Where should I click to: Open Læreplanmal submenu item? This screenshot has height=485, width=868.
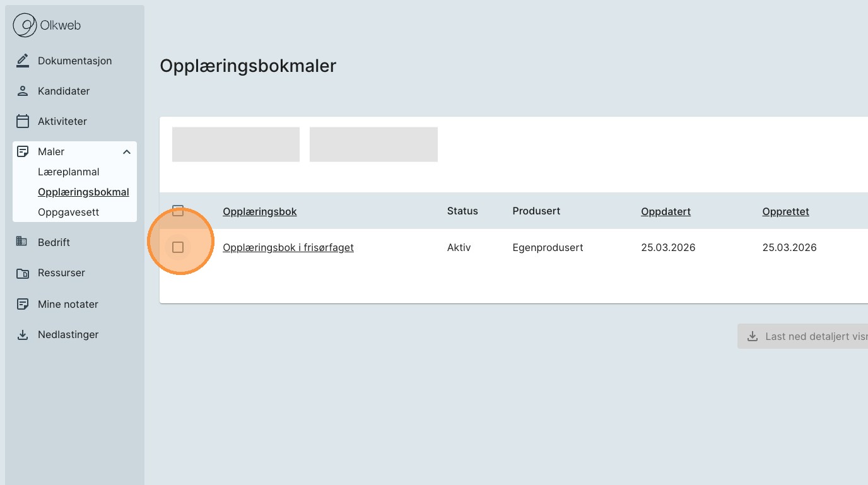point(68,172)
